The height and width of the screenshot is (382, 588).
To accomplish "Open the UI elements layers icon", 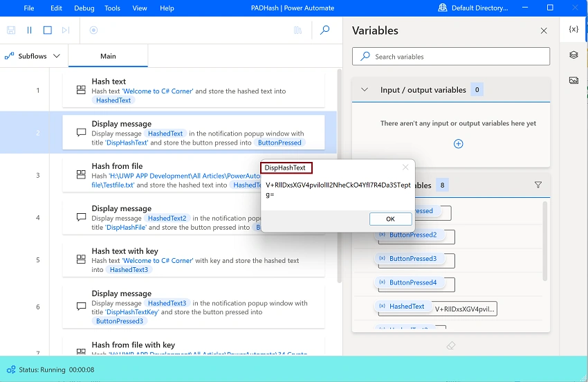I will (x=573, y=55).
